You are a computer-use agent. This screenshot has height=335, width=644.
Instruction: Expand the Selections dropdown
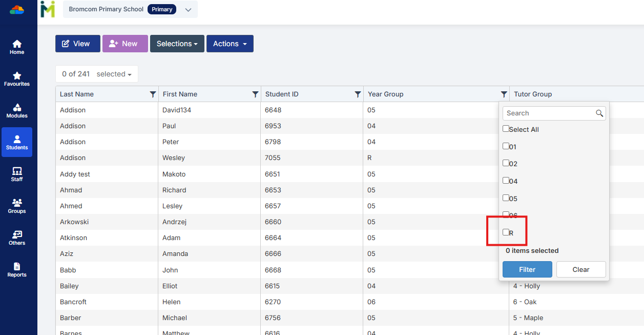(x=177, y=44)
